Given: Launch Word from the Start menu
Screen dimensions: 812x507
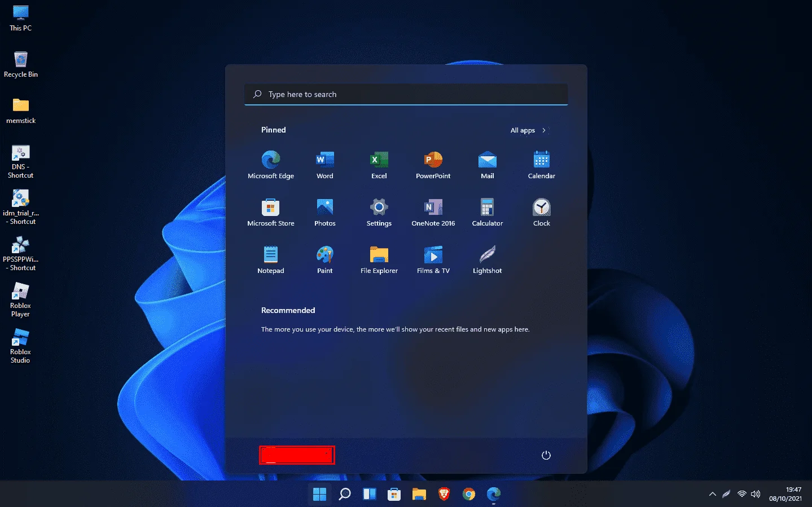Looking at the screenshot, I should click(x=325, y=165).
